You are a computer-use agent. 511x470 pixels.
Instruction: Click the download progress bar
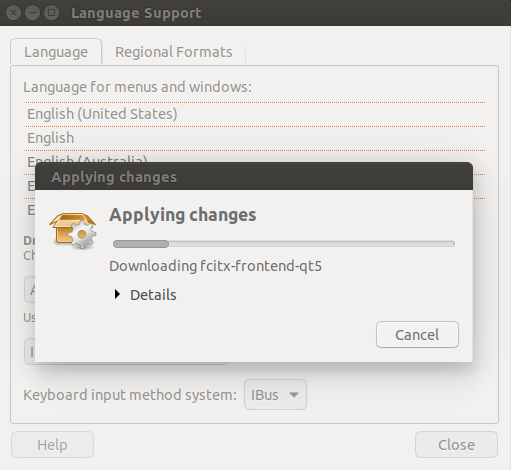click(x=284, y=244)
